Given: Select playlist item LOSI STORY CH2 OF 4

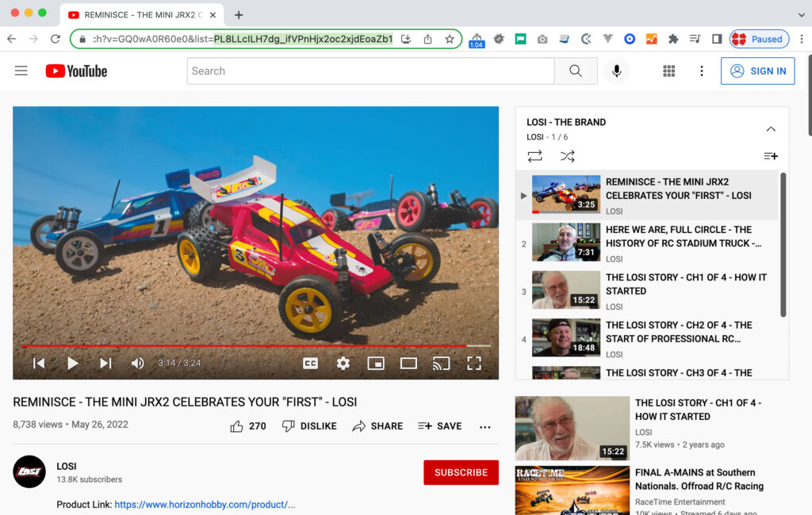Looking at the screenshot, I should point(647,338).
